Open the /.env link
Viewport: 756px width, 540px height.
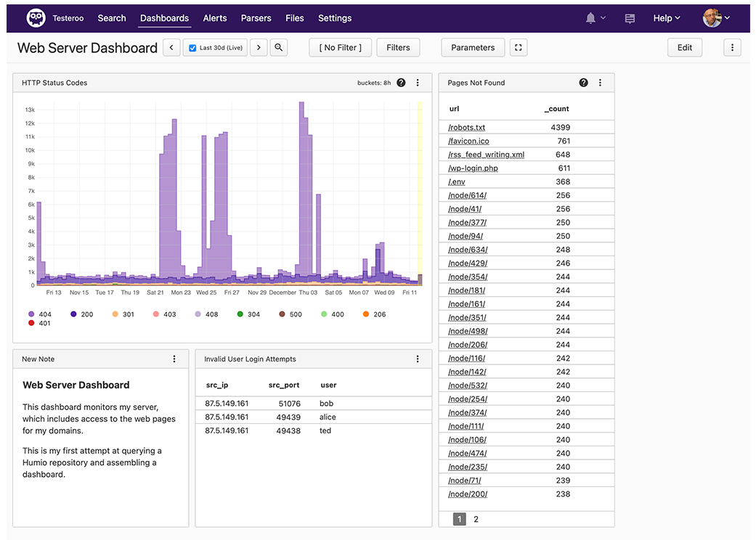457,181
